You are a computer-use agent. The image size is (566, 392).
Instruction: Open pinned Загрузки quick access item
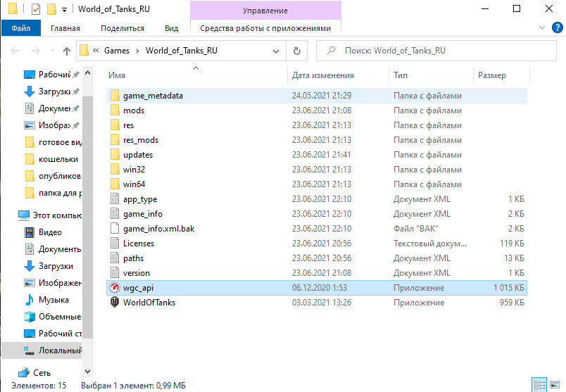coord(51,91)
